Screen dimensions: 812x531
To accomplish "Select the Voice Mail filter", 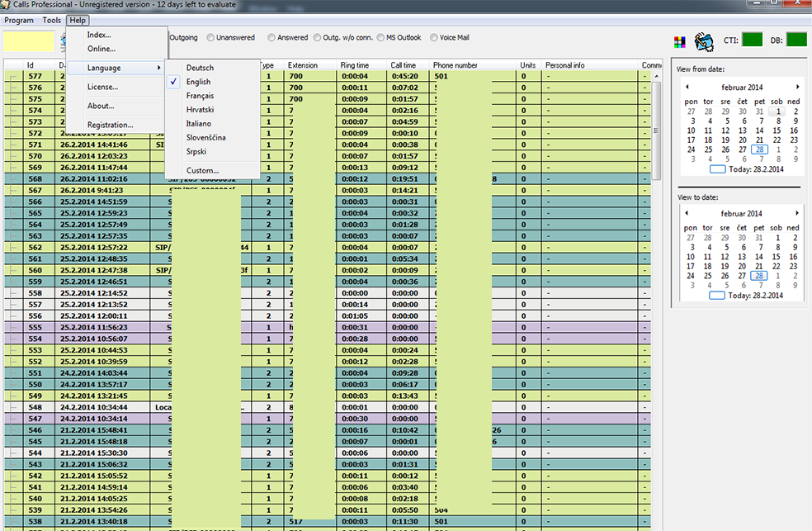I will click(x=450, y=37).
